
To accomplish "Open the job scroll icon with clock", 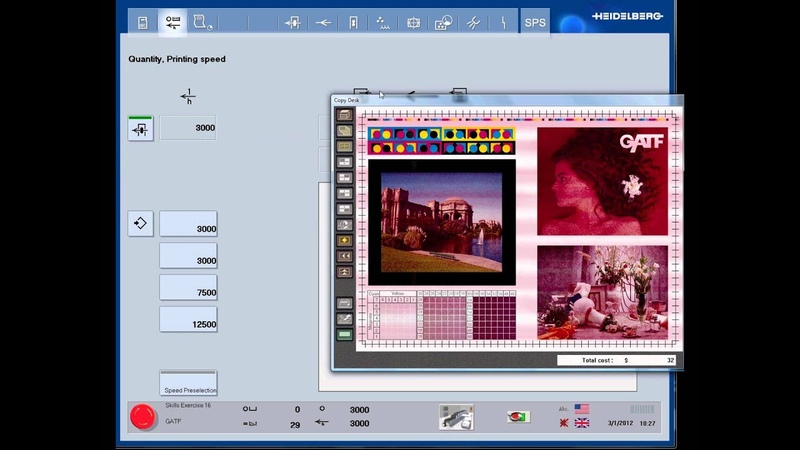I will coord(203,22).
